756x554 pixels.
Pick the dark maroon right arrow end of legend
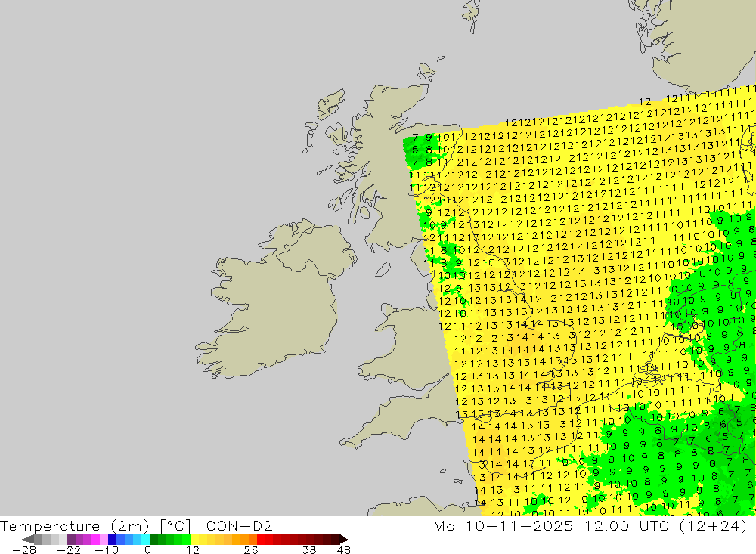click(x=343, y=539)
